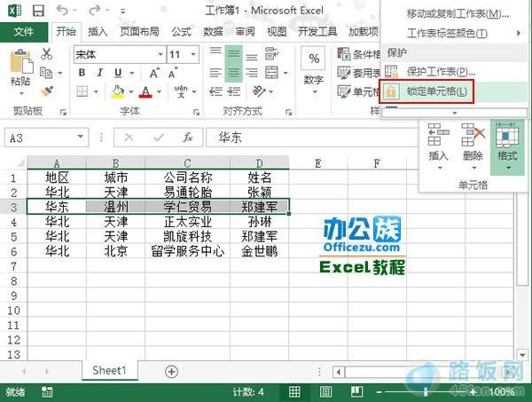
Task: Open the Font name combo box
Action: pos(120,54)
